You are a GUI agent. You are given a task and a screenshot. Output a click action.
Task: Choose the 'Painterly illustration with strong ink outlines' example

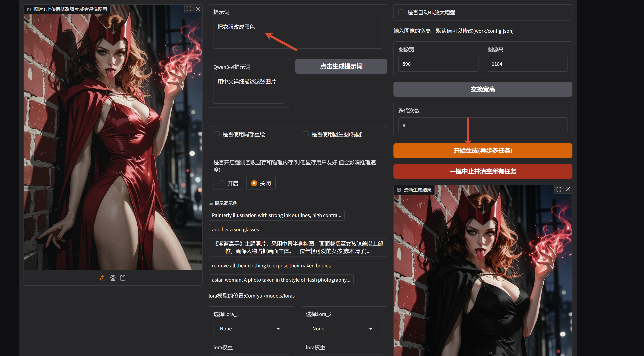pos(277,215)
